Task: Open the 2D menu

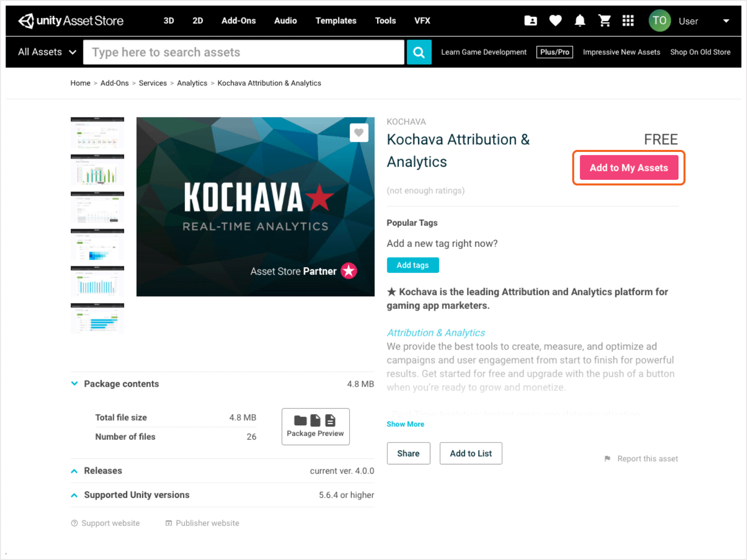Action: 198,21
